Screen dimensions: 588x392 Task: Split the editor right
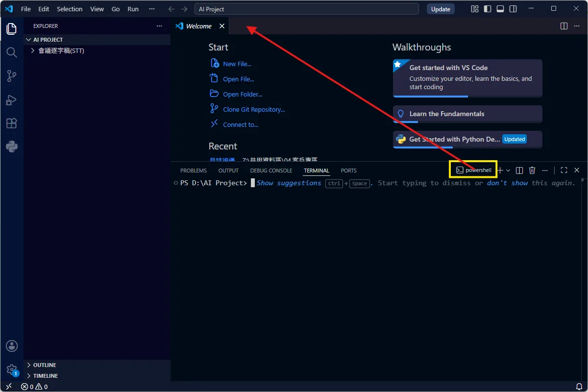click(564, 26)
